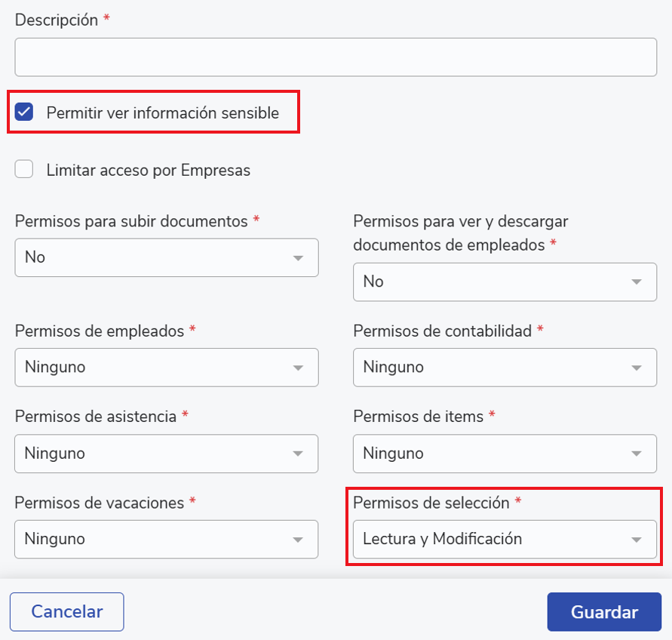
Task: Click the arrow icon of Permisos de selección
Action: pyautogui.click(x=637, y=540)
